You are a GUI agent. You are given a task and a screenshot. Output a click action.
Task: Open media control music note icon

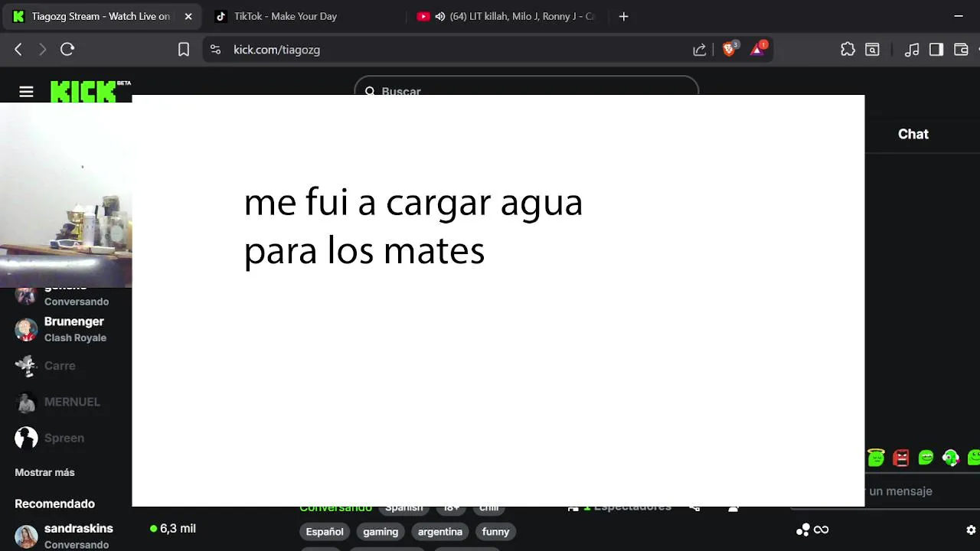click(x=912, y=49)
